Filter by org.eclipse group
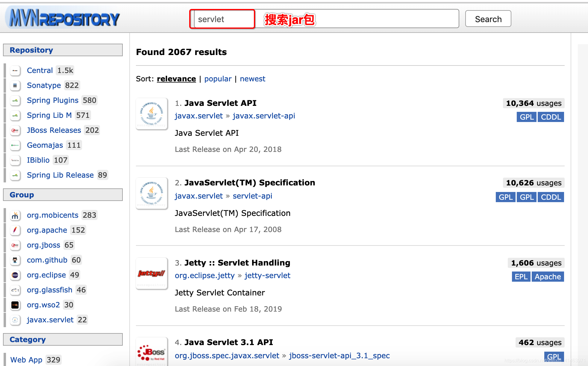 coord(46,275)
